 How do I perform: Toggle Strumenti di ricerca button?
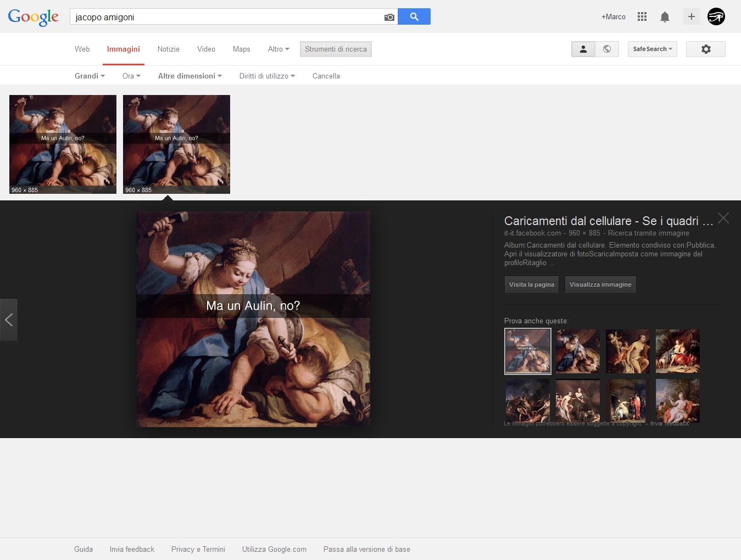(x=336, y=49)
